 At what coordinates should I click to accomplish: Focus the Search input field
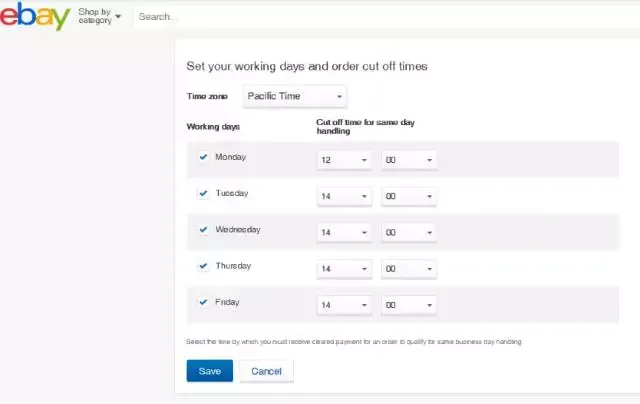click(x=387, y=17)
